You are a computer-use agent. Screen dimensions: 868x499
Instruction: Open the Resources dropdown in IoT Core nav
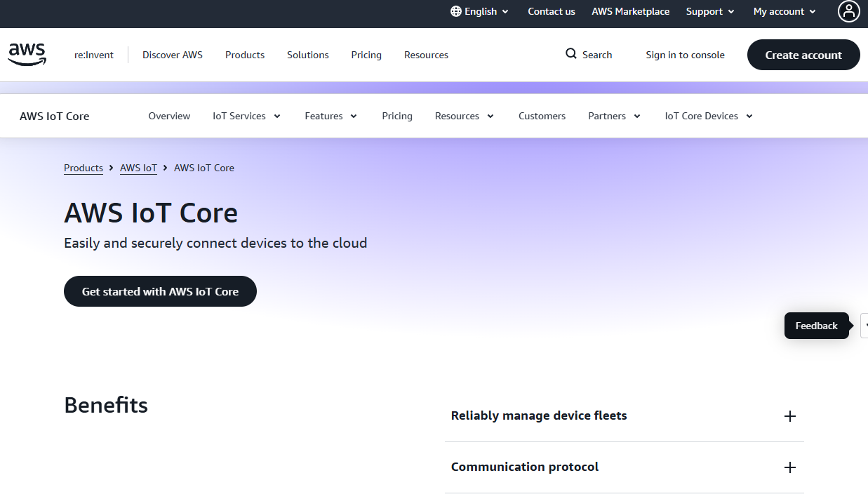[x=465, y=116]
